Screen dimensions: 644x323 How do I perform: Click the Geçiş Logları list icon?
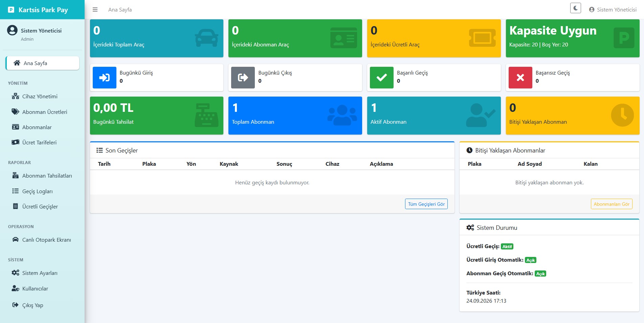(16, 191)
